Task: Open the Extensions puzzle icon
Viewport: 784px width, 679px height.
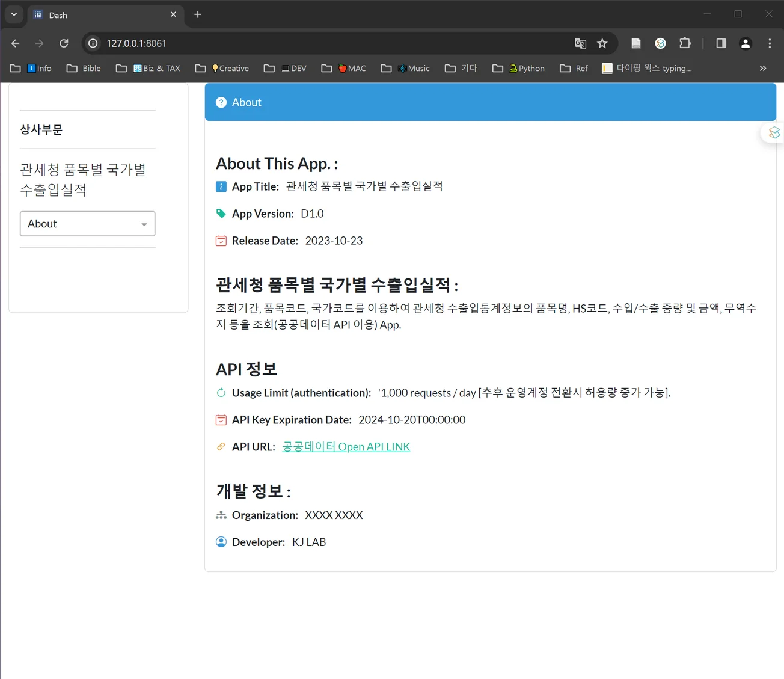Action: 685,43
